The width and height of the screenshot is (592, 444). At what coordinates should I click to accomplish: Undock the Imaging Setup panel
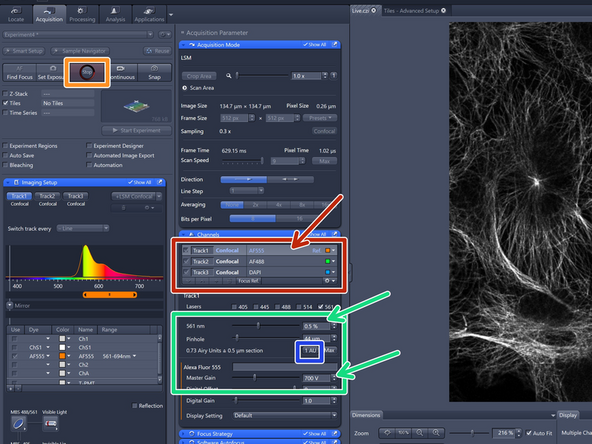[x=160, y=182]
